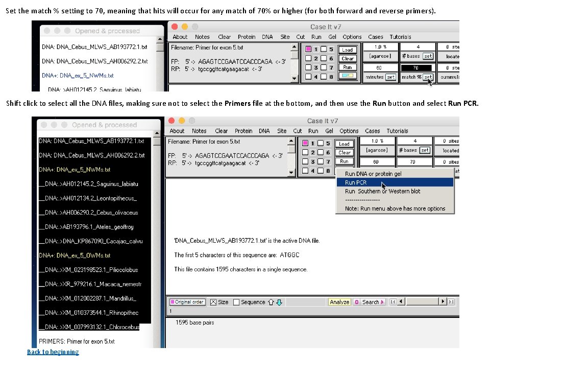Toggle lane 2 checkbox, upper window
This screenshot has height=368, width=588.
click(x=308, y=58)
